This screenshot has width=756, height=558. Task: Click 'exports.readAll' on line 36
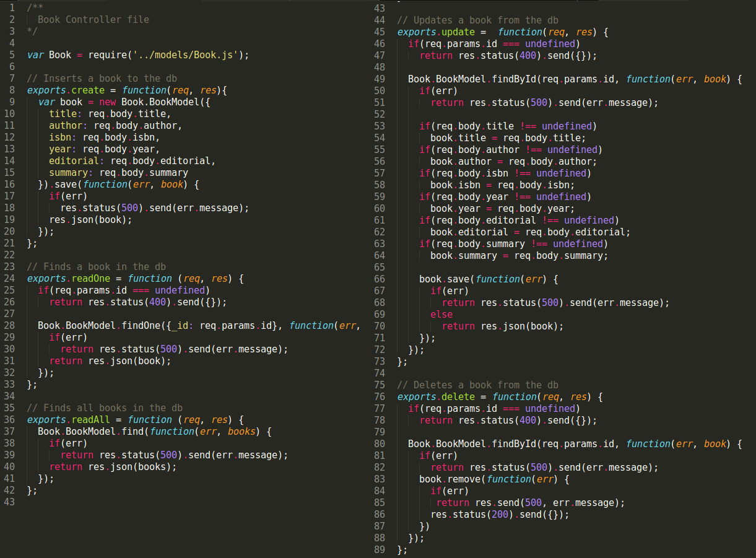click(68, 419)
